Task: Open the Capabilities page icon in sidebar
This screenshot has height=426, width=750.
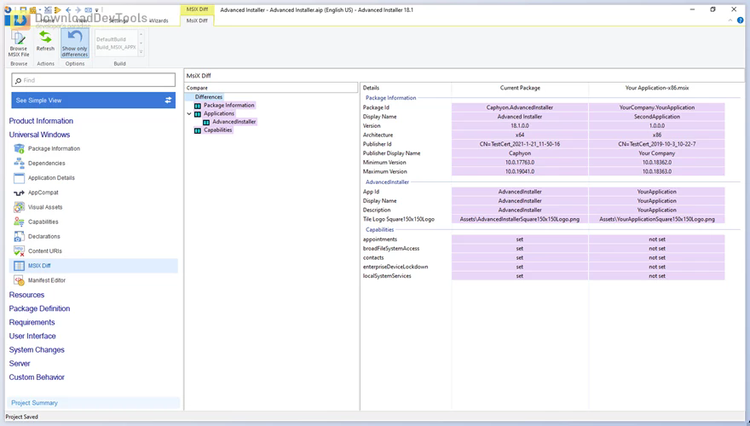Action: click(x=19, y=222)
